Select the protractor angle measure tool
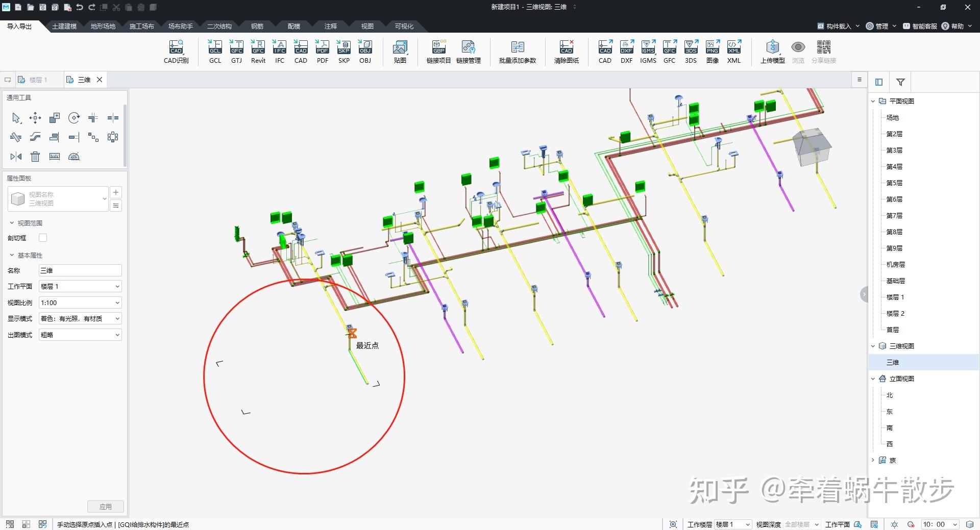This screenshot has height=530, width=980. click(x=74, y=157)
